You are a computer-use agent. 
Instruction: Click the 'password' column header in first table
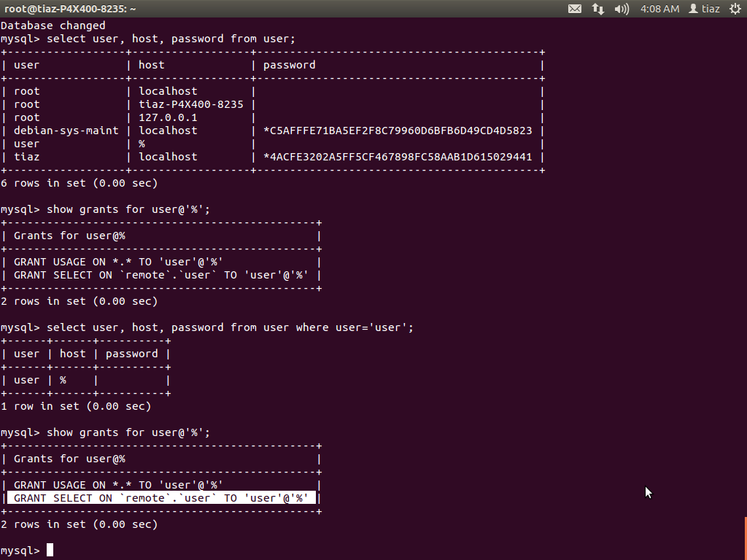289,65
